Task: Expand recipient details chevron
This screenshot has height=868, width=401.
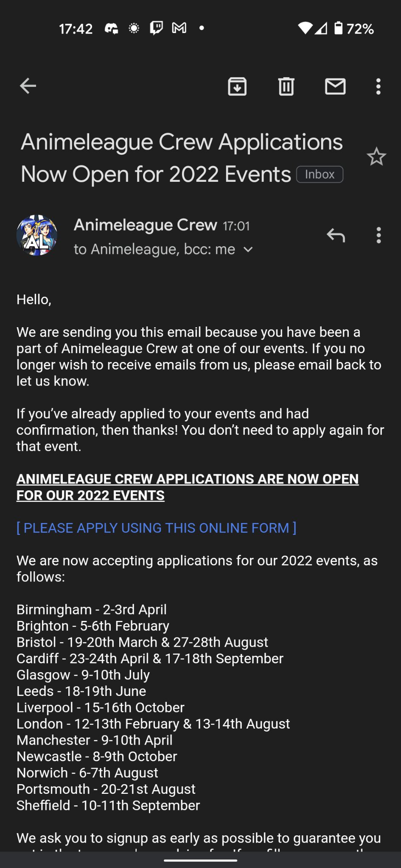Action: [x=248, y=250]
